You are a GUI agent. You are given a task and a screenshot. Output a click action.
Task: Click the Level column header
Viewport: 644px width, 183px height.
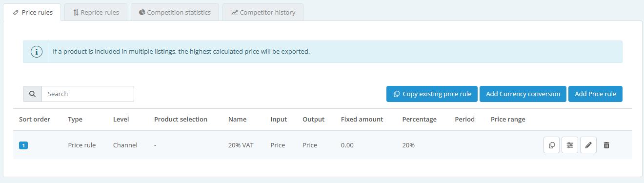click(x=121, y=119)
